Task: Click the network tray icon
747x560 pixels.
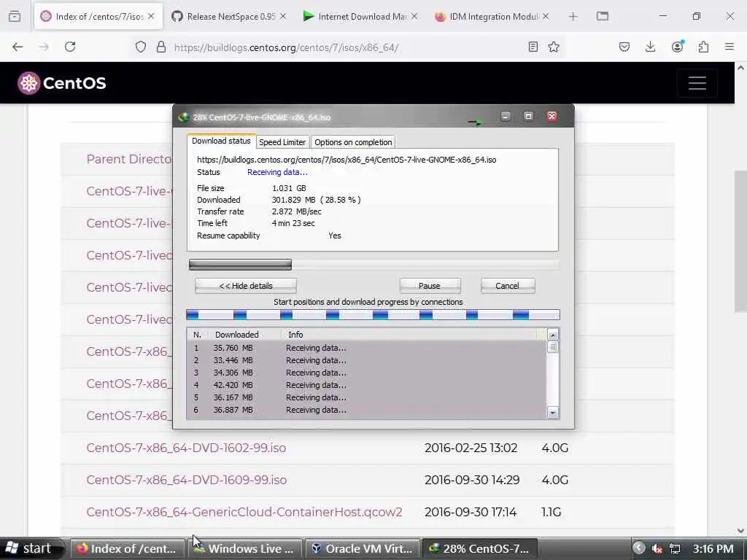Action: coord(675,548)
